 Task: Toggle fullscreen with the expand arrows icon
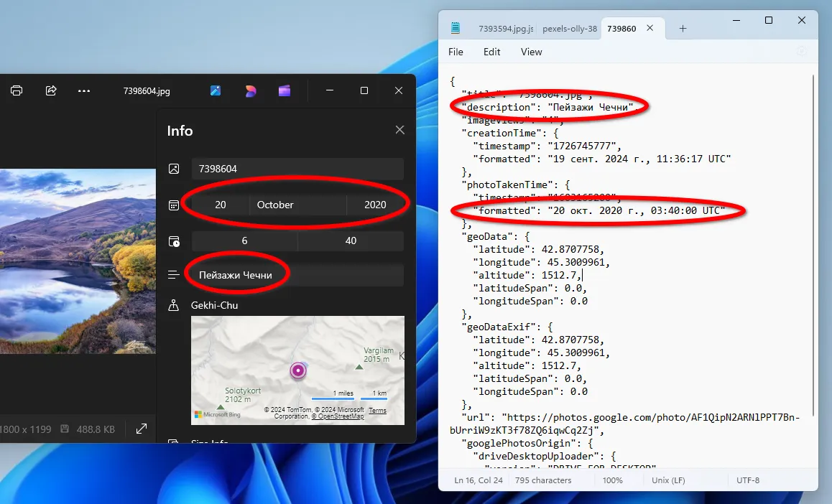click(142, 429)
